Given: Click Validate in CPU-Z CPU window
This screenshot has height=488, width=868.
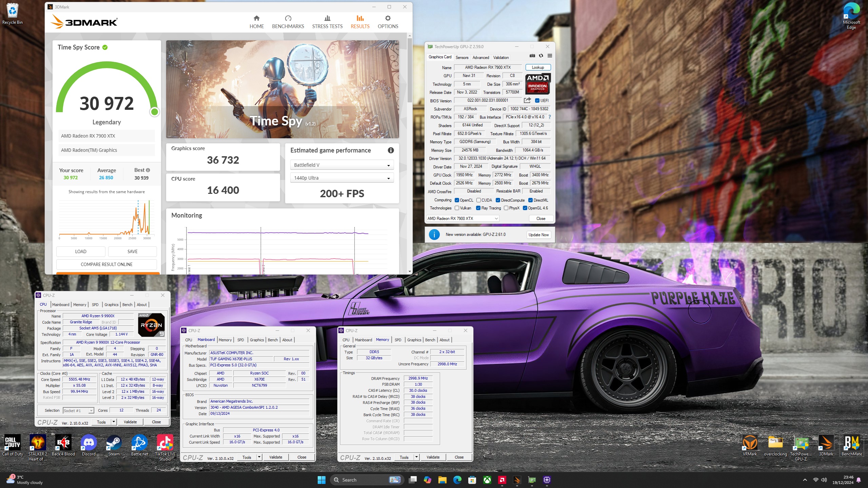Looking at the screenshot, I should click(x=130, y=422).
